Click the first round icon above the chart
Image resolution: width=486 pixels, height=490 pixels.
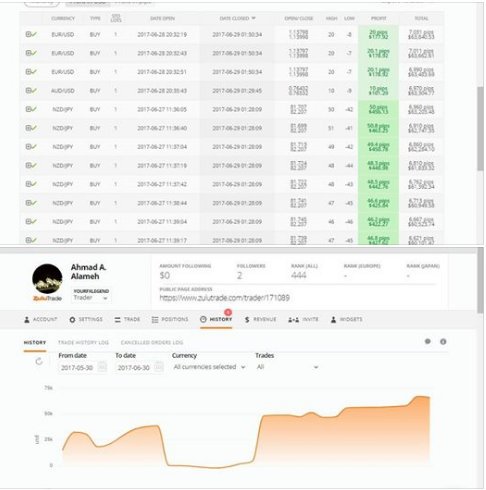pyautogui.click(x=428, y=341)
